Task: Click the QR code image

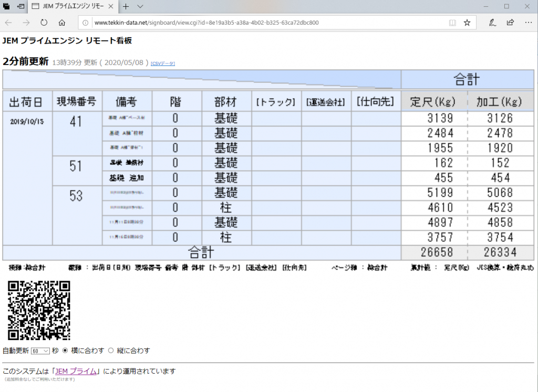Action: tap(39, 311)
